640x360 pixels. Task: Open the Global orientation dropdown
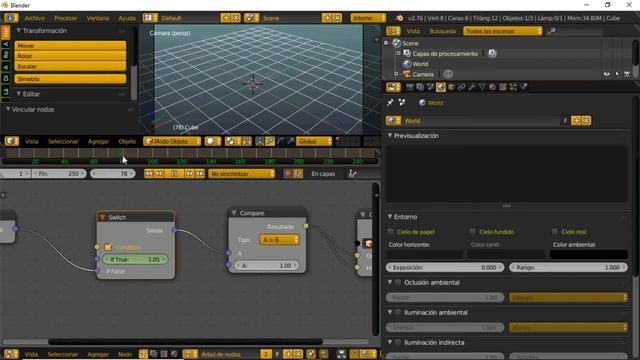click(314, 141)
